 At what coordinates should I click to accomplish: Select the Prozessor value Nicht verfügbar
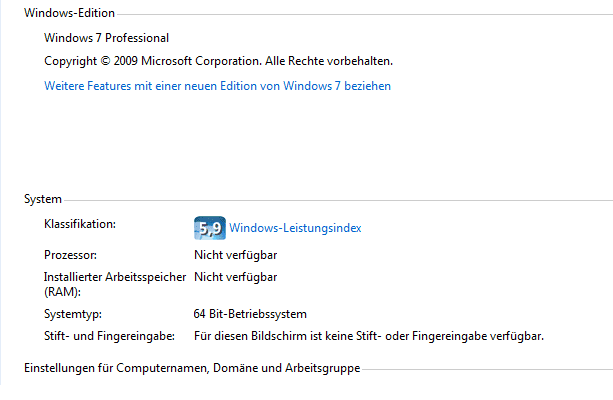click(x=235, y=255)
